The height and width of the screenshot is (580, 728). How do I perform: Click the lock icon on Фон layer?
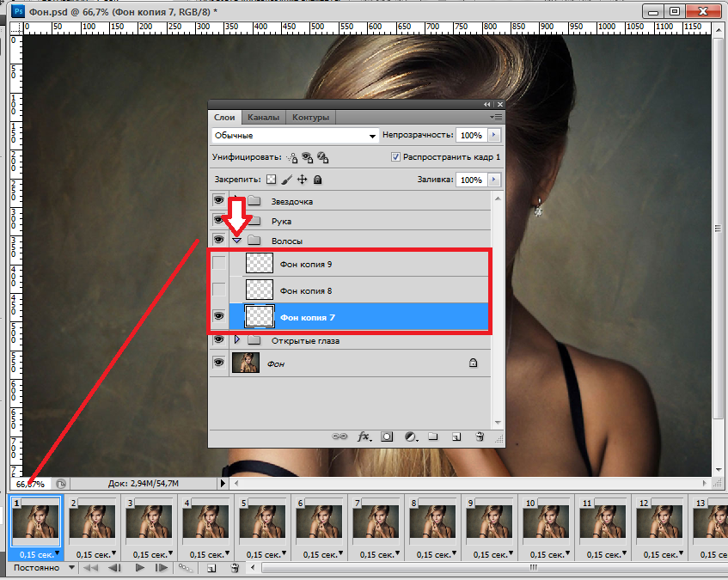(473, 363)
